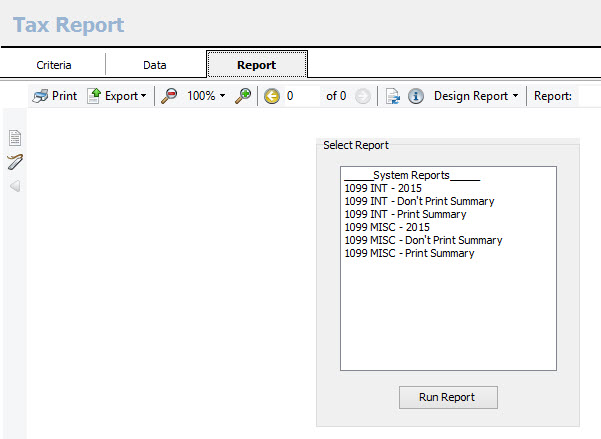
Task: Click the Print toolbar button
Action: (54, 96)
